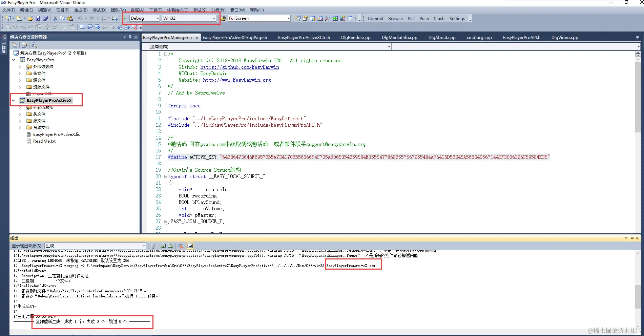Click Show All Files icon in Solution Explorer
This screenshot has height=336, width=644.
tap(24, 45)
